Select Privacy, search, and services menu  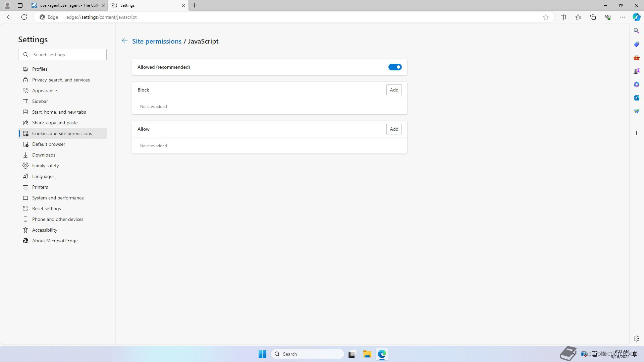tap(61, 80)
